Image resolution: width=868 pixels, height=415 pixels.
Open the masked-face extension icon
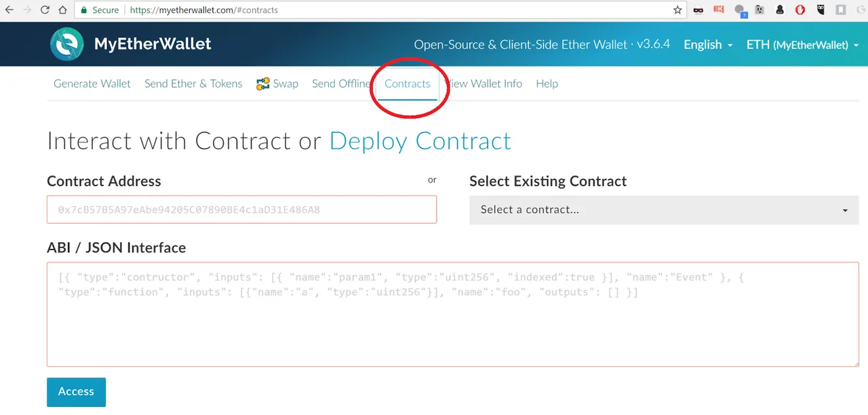(x=699, y=10)
